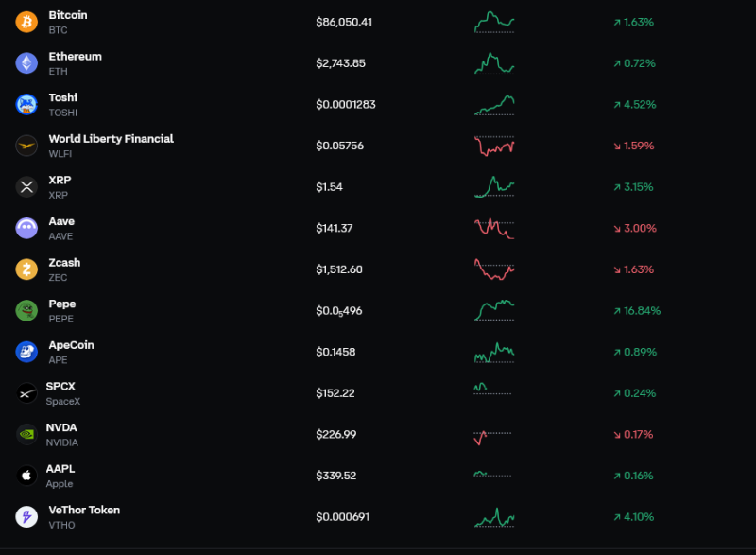View the Aave red sparkline chart
This screenshot has height=555, width=756.
tap(494, 229)
